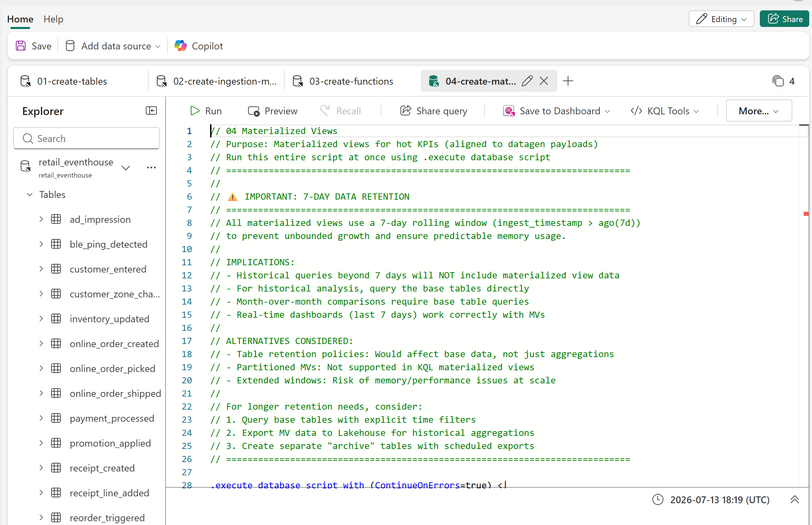
Task: Click the Recall button
Action: pos(340,111)
